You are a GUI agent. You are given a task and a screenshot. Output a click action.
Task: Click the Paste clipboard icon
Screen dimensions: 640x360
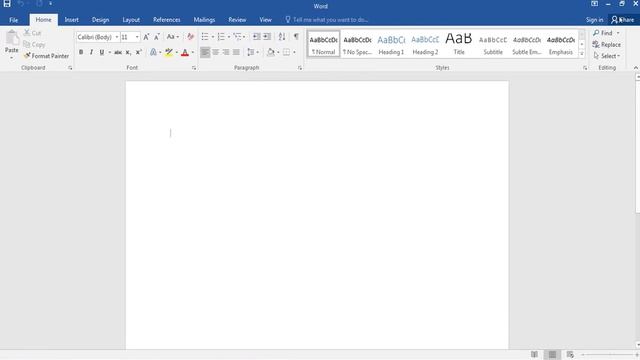pos(11,38)
